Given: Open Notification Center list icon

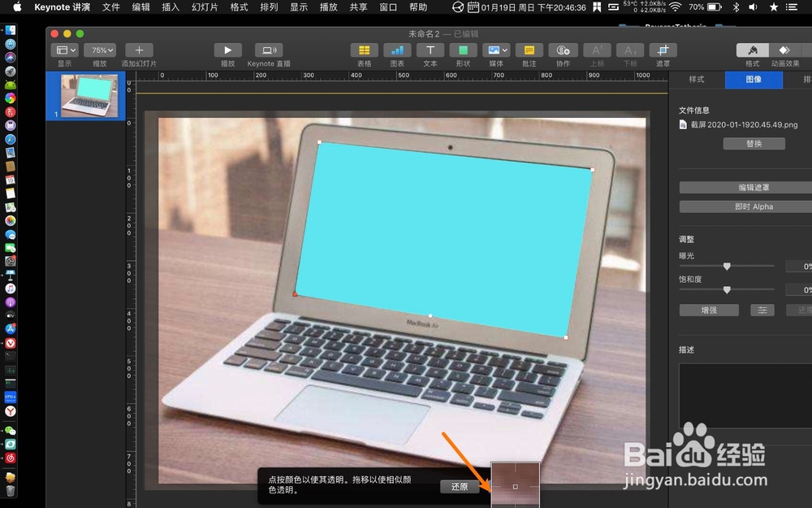Looking at the screenshot, I should 791,7.
